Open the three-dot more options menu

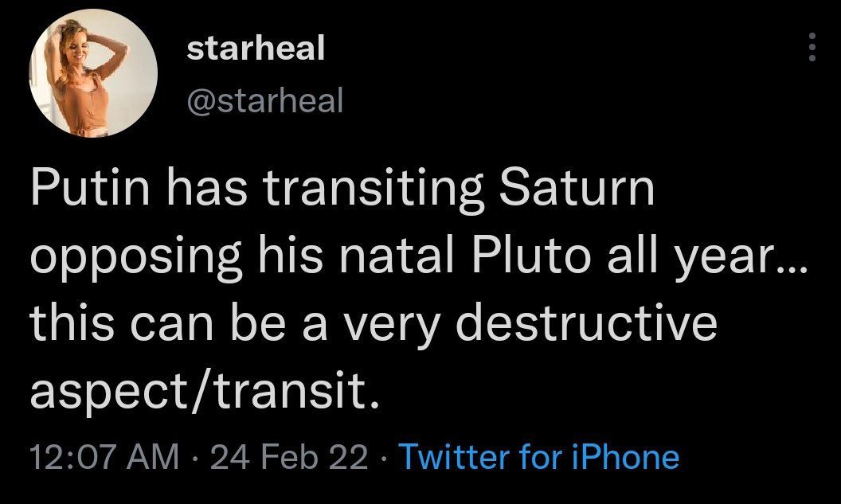(812, 48)
